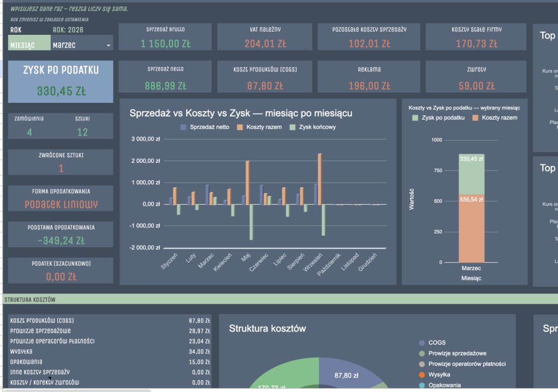The height and width of the screenshot is (392, 558).
Task: Click the Marzec Sprzedaż netto bar
Action: (x=207, y=195)
